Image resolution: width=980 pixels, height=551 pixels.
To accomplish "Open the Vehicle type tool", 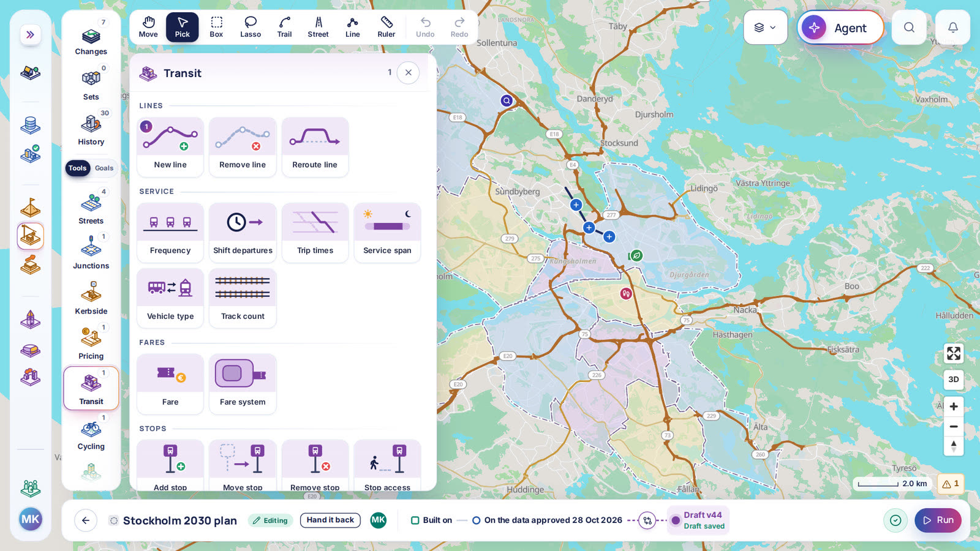I will pos(170,298).
